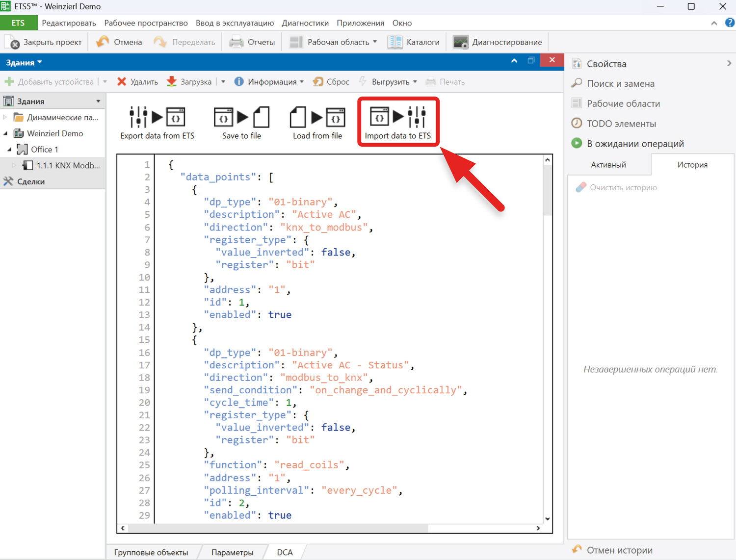
Task: Click the Save to file icon
Action: 241,118
